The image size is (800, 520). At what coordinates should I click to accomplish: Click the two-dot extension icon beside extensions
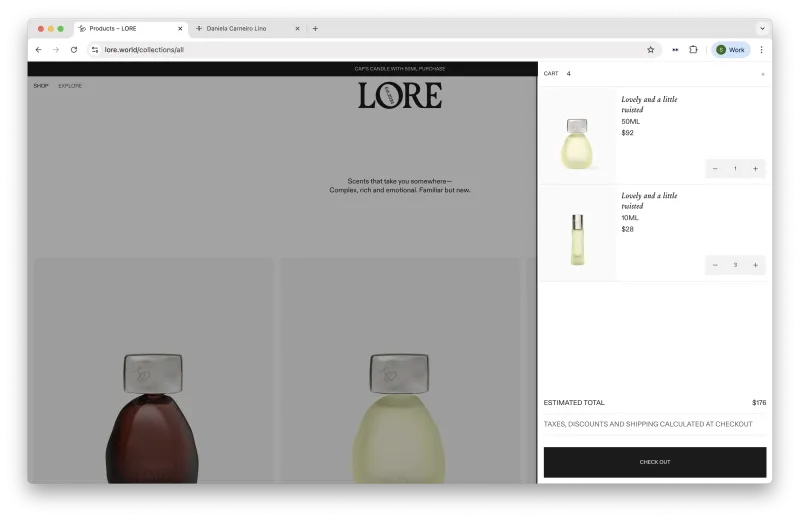[675, 49]
